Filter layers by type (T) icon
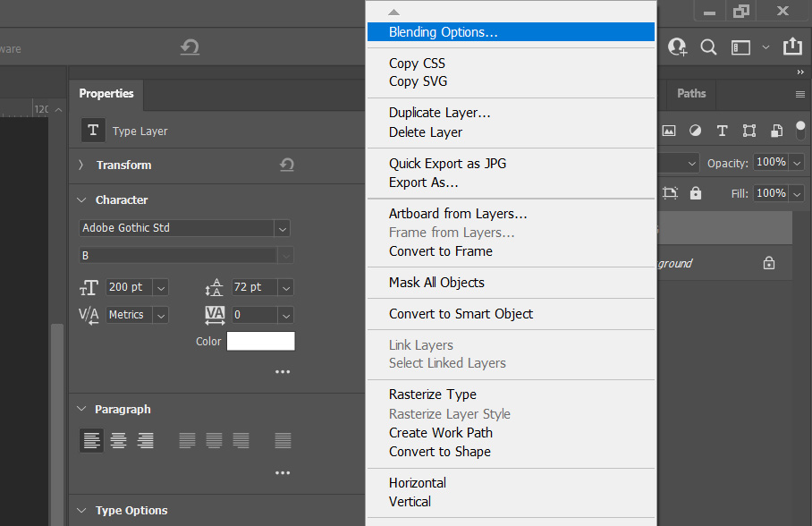 pyautogui.click(x=722, y=131)
